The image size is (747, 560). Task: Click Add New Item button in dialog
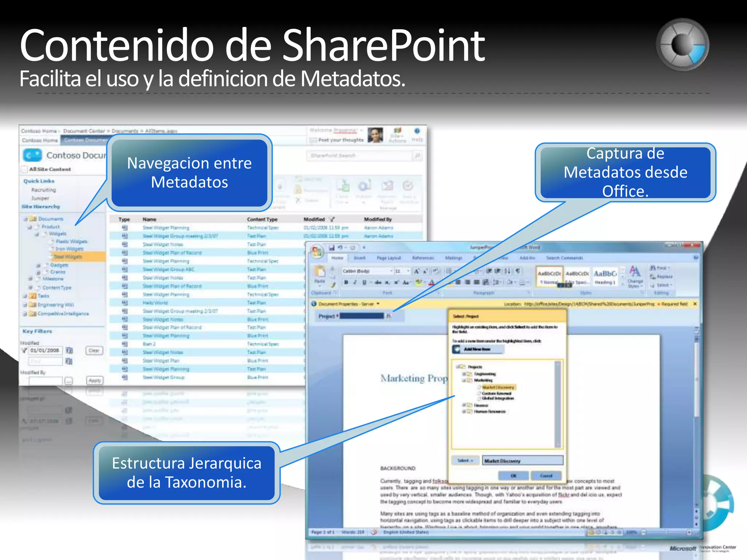(478, 349)
